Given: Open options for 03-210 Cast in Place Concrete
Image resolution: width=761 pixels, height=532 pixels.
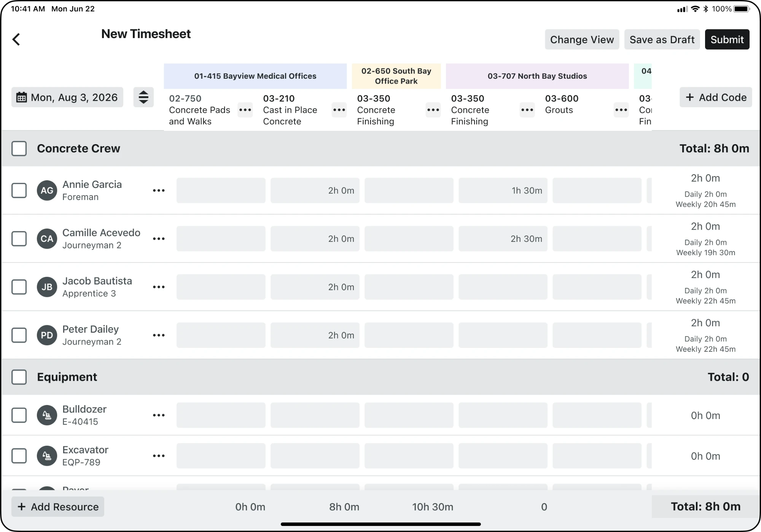Looking at the screenshot, I should pyautogui.click(x=339, y=110).
